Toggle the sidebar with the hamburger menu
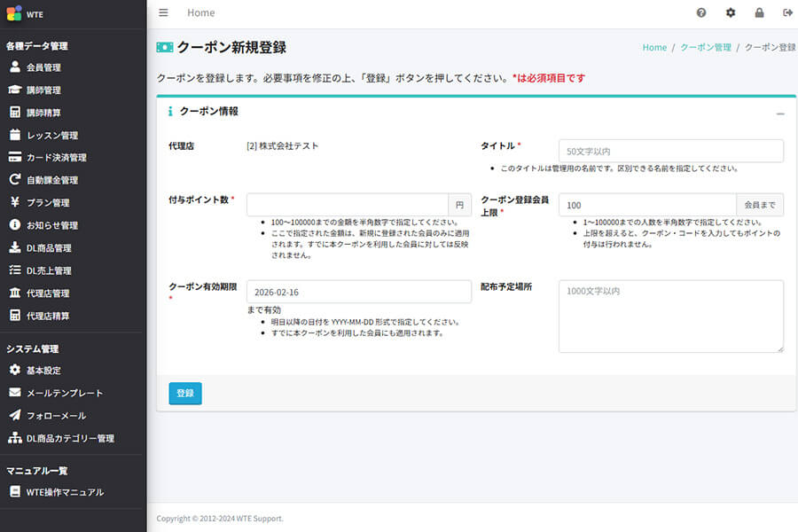Viewport: 798px width, 532px height. click(x=163, y=12)
